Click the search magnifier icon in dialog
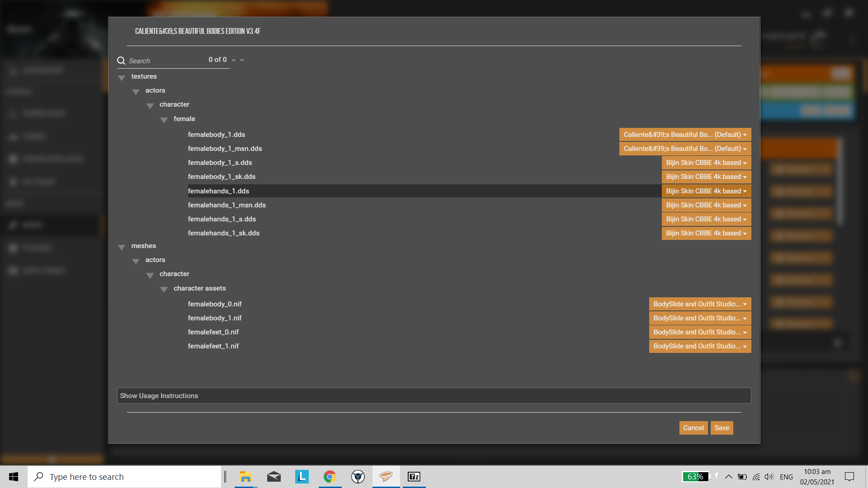Screen dimensions: 868x488 [x=121, y=61]
